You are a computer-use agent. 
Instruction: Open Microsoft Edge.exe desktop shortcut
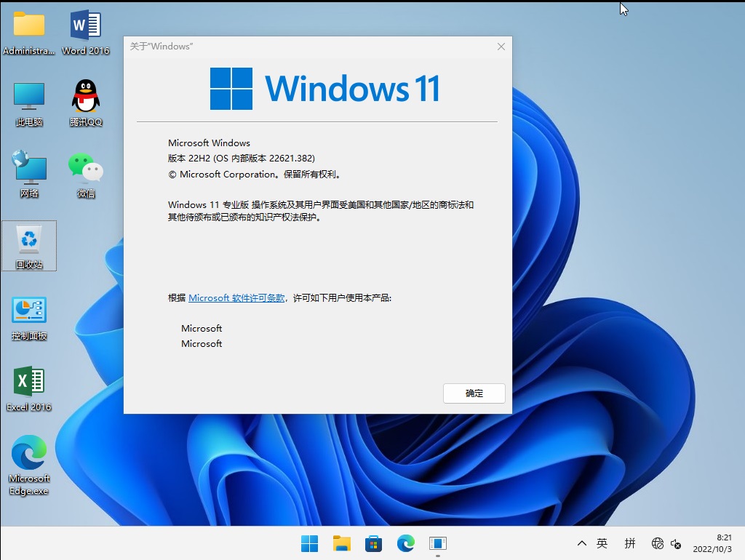tap(28, 465)
